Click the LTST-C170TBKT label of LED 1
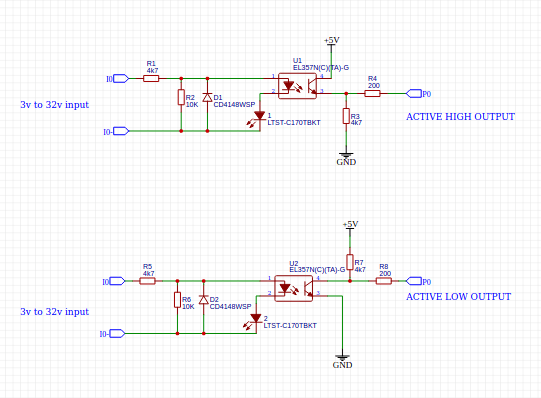Image resolution: width=541 pixels, height=398 pixels. click(294, 122)
